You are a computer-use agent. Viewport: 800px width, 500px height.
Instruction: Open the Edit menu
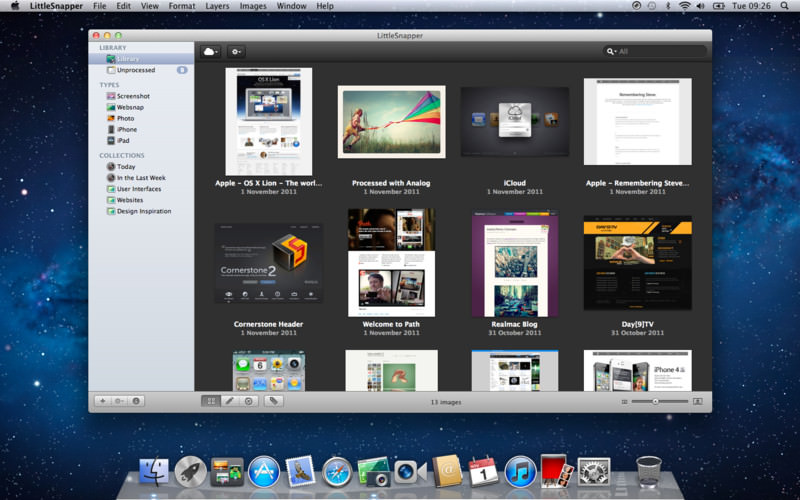tap(123, 6)
